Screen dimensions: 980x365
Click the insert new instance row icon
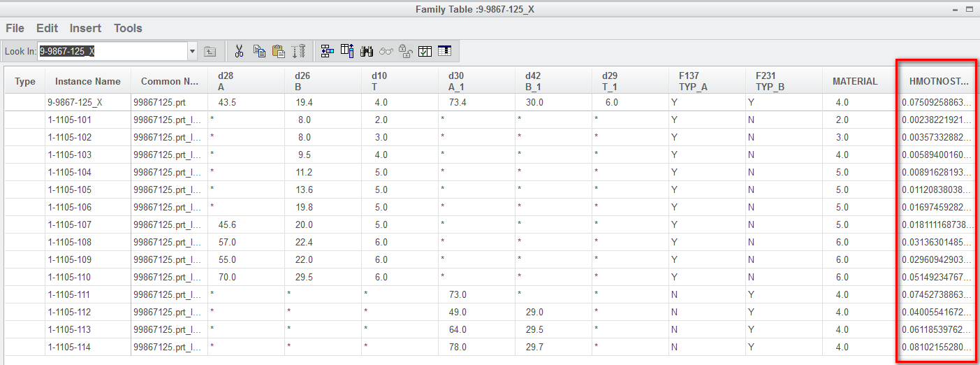click(x=327, y=51)
